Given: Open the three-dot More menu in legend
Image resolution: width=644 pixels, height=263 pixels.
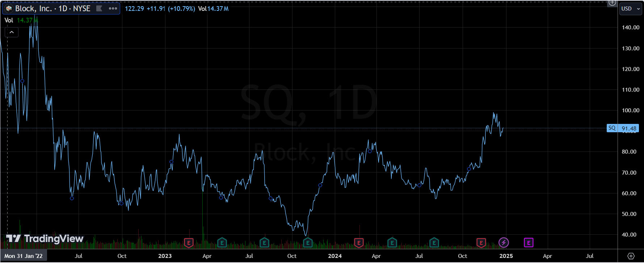Looking at the screenshot, I should click(x=113, y=8).
